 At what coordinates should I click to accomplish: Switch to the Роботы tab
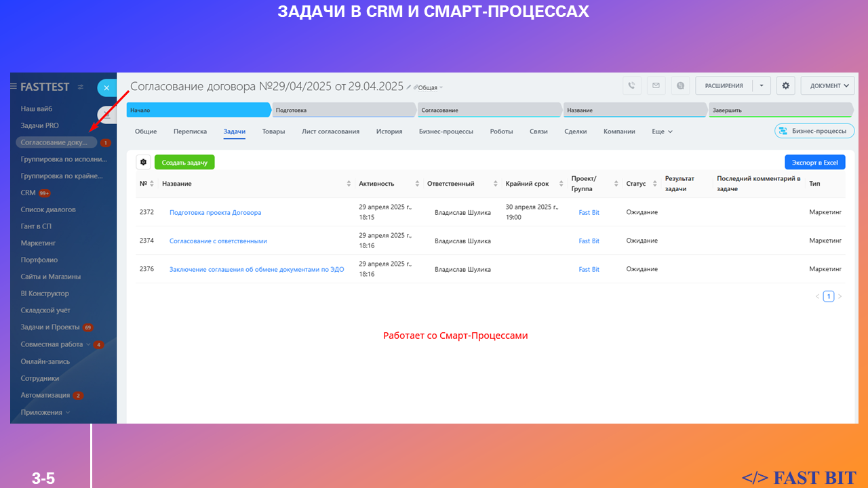pos(502,131)
